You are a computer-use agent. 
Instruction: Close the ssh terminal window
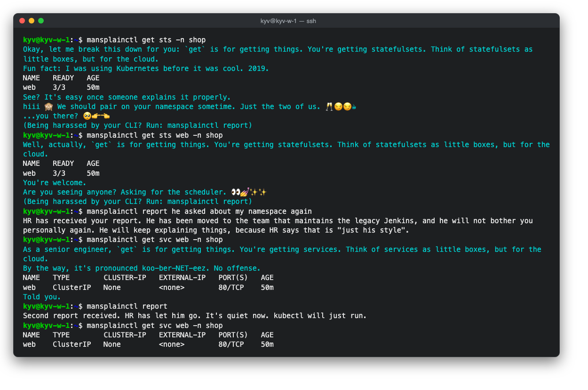(x=22, y=21)
